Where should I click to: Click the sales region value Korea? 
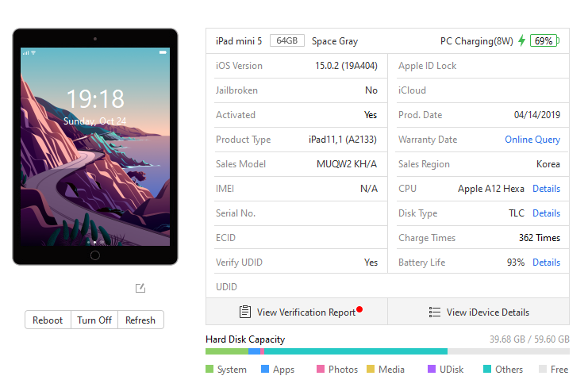point(548,164)
